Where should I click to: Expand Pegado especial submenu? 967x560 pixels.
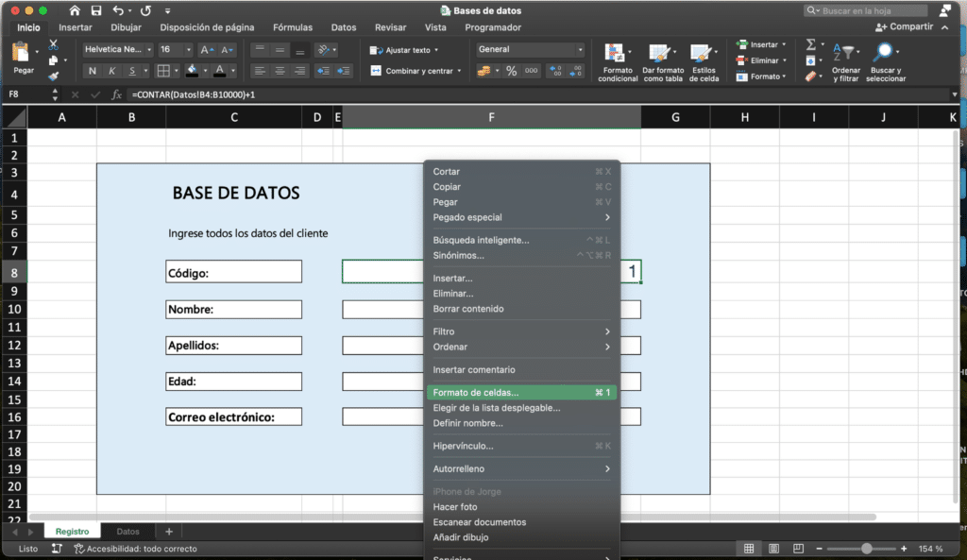point(521,217)
